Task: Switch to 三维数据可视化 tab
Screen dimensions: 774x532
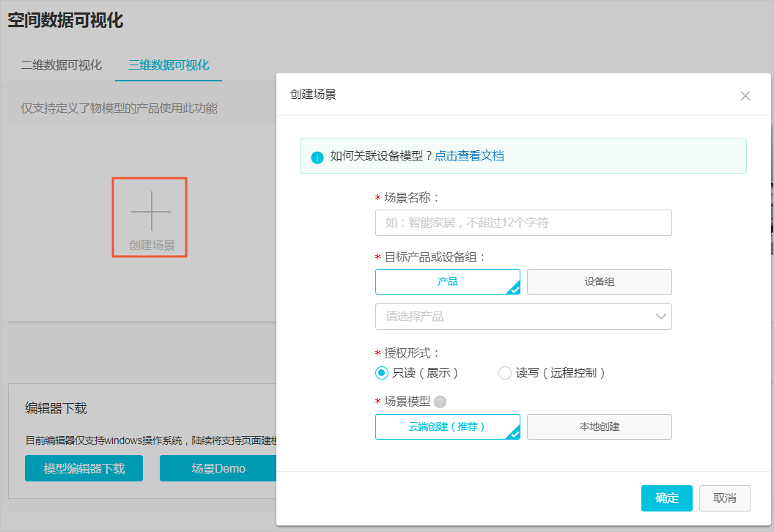Action: (169, 64)
